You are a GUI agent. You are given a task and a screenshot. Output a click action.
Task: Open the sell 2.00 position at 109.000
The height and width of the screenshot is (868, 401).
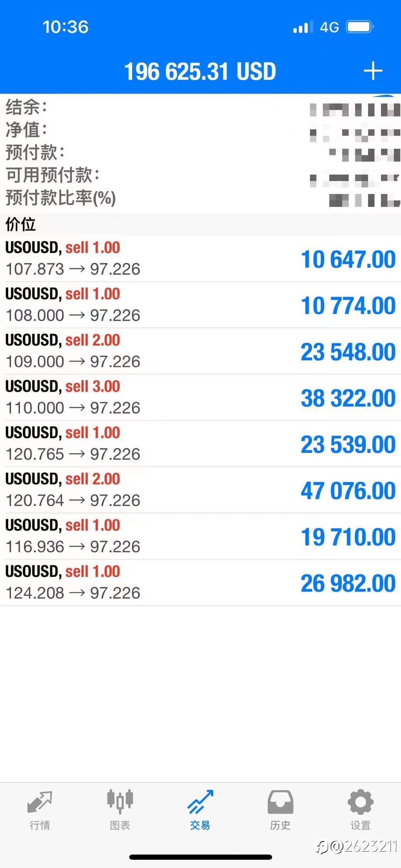coord(200,351)
